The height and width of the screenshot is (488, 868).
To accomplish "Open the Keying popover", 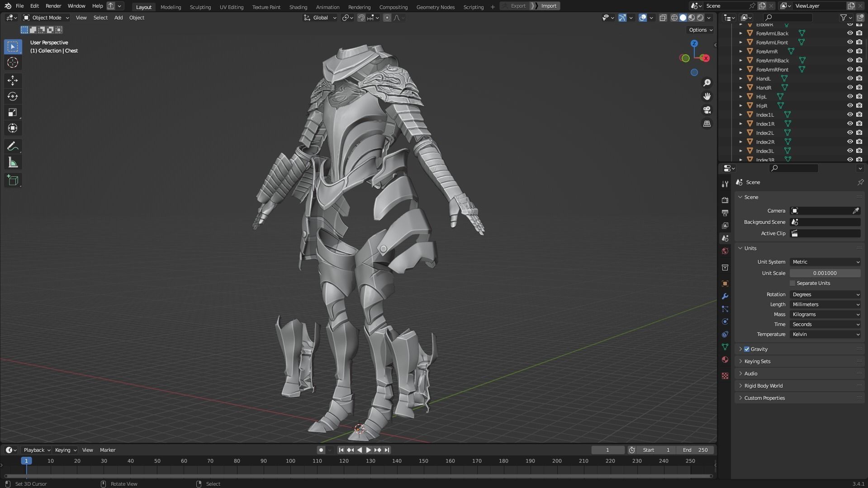I will [66, 450].
